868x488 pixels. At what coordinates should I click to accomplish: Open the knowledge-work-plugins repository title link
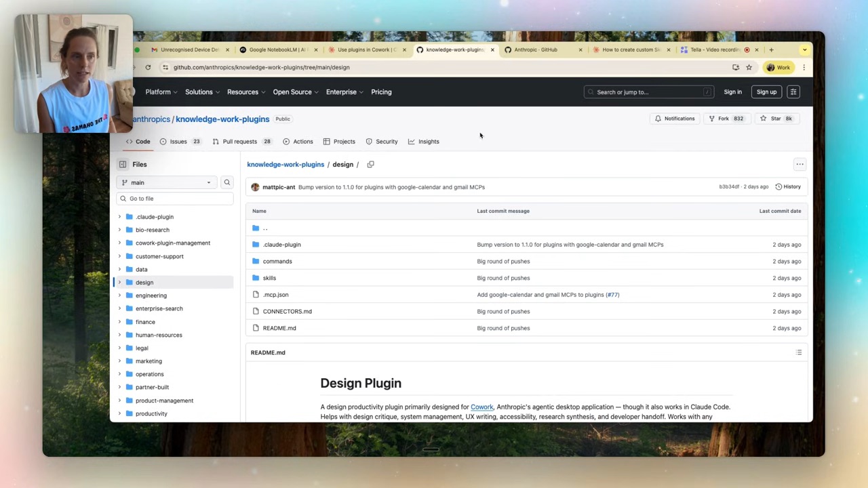pyautogui.click(x=222, y=119)
